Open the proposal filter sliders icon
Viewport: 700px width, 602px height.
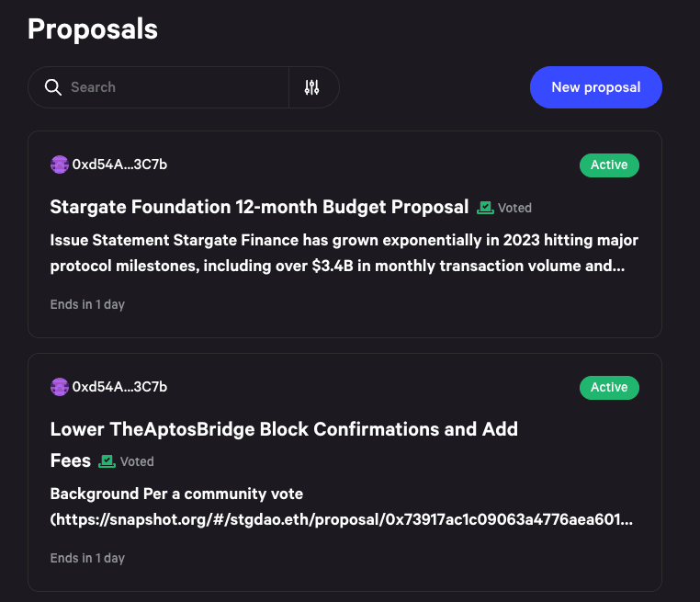pyautogui.click(x=311, y=87)
